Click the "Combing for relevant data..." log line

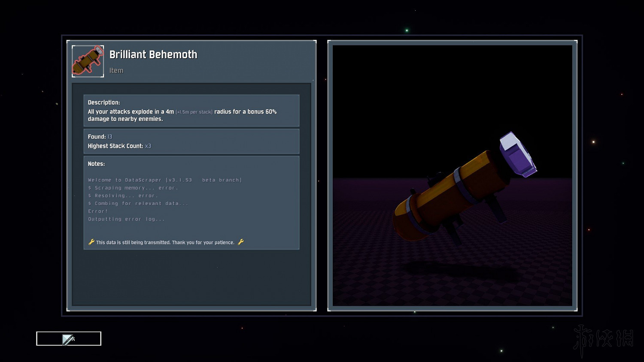pos(138,203)
